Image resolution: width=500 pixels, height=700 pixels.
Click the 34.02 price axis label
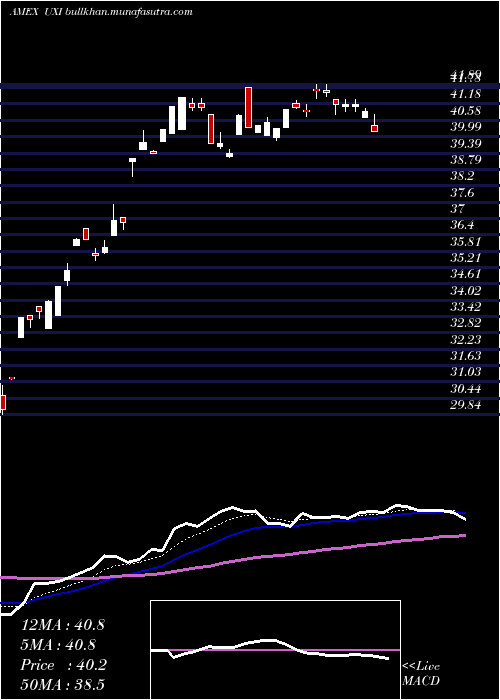[x=465, y=291]
